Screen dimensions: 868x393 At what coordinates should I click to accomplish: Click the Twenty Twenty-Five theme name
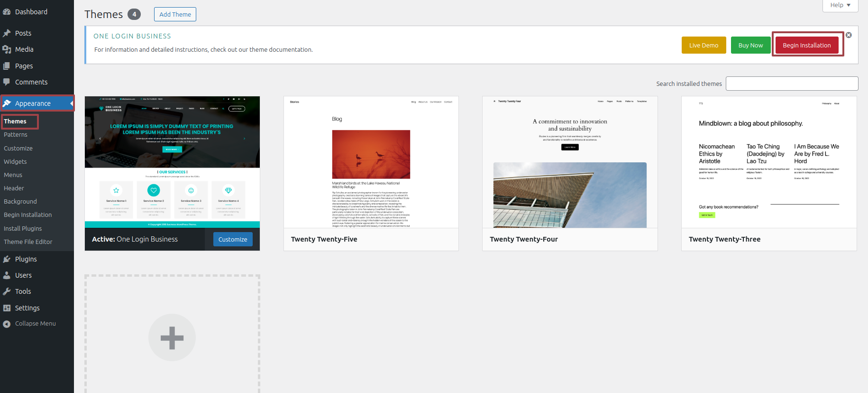[324, 239]
